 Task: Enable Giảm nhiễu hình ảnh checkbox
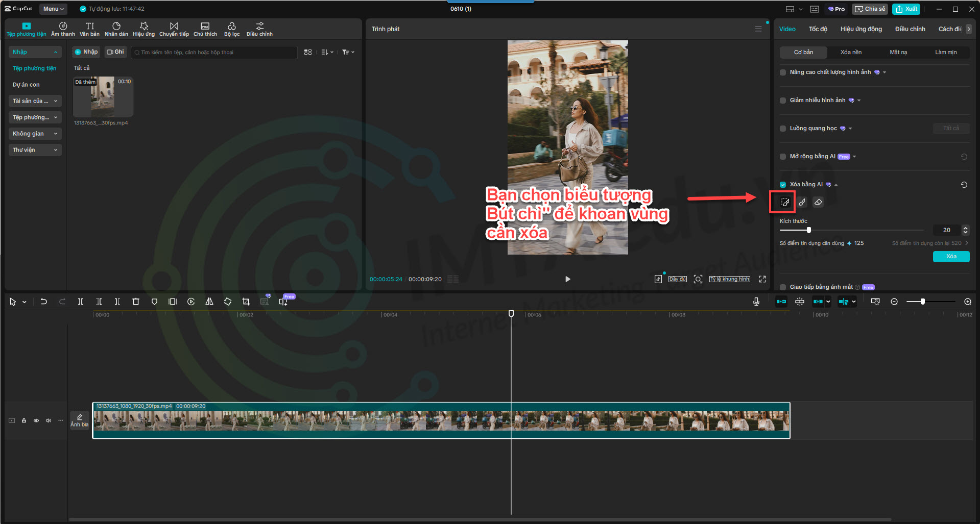[x=783, y=101]
